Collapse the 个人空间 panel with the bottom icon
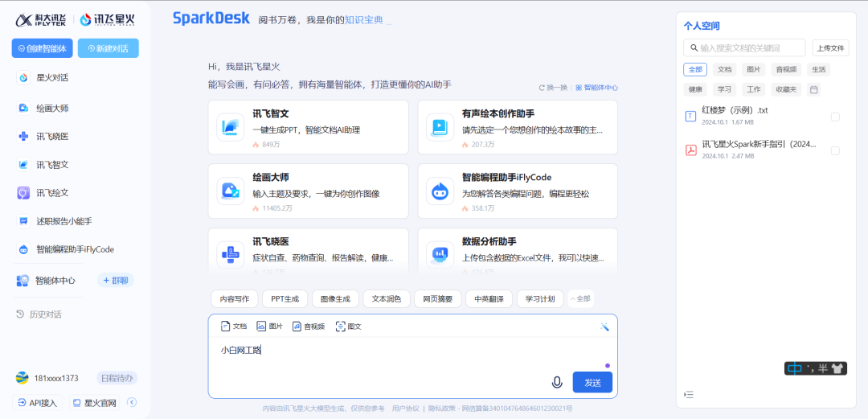The width and height of the screenshot is (868, 419). (689, 395)
